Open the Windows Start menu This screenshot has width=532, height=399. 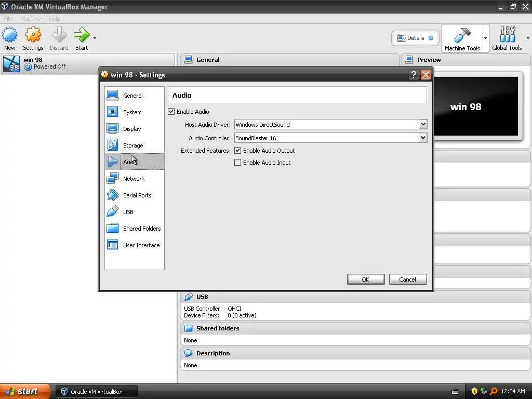[x=25, y=391]
